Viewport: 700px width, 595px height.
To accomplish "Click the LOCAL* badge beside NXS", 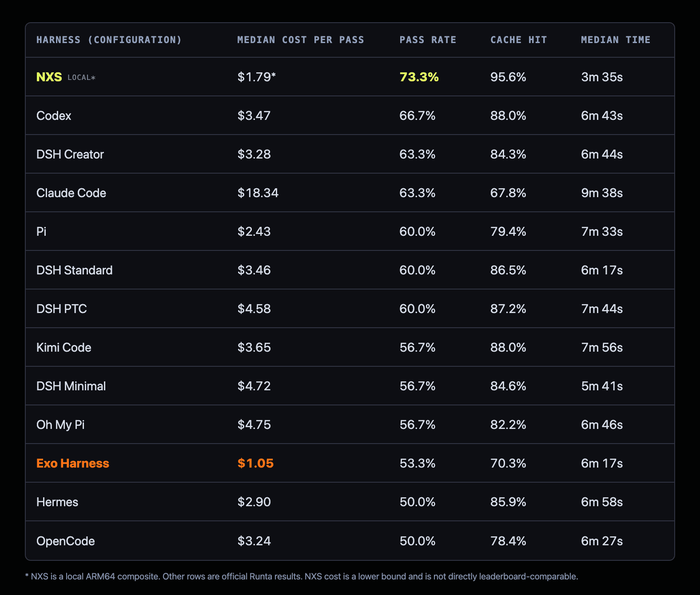I will coord(81,78).
